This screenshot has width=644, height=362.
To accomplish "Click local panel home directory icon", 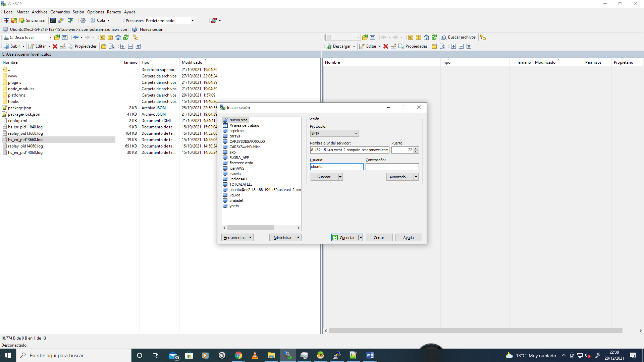I will [x=118, y=37].
